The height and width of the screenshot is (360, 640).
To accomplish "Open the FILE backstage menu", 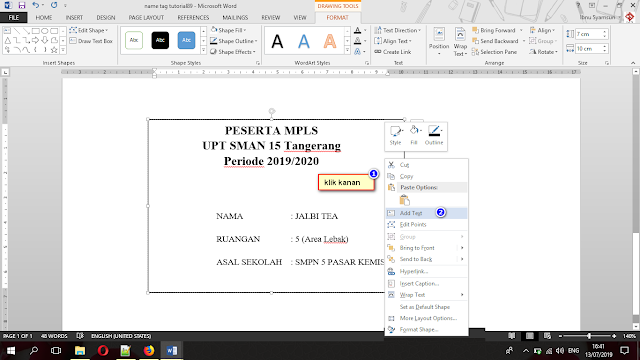I will coord(13,18).
